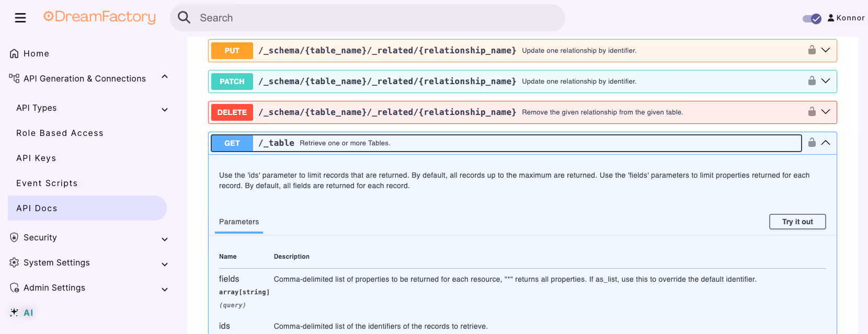Click 'Remove the given relationship' description
The height and width of the screenshot is (334, 868).
(602, 112)
